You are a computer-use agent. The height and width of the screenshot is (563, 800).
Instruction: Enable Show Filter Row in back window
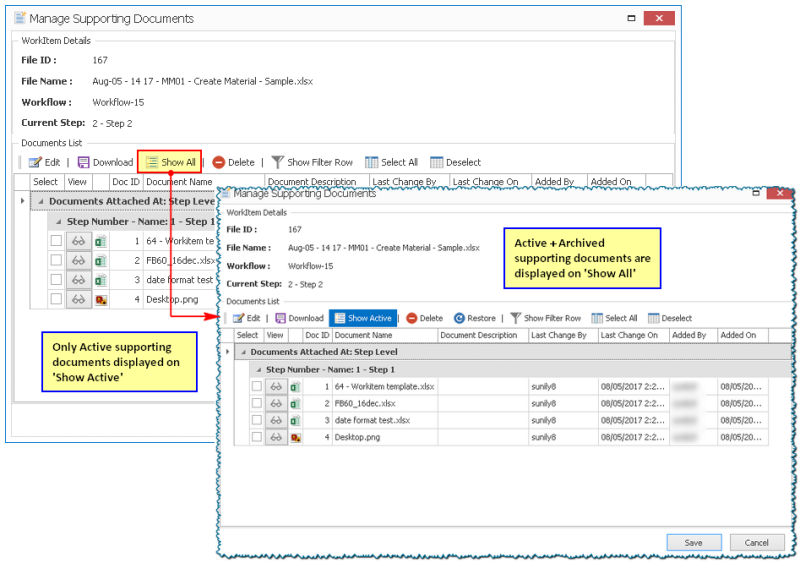pyautogui.click(x=312, y=162)
